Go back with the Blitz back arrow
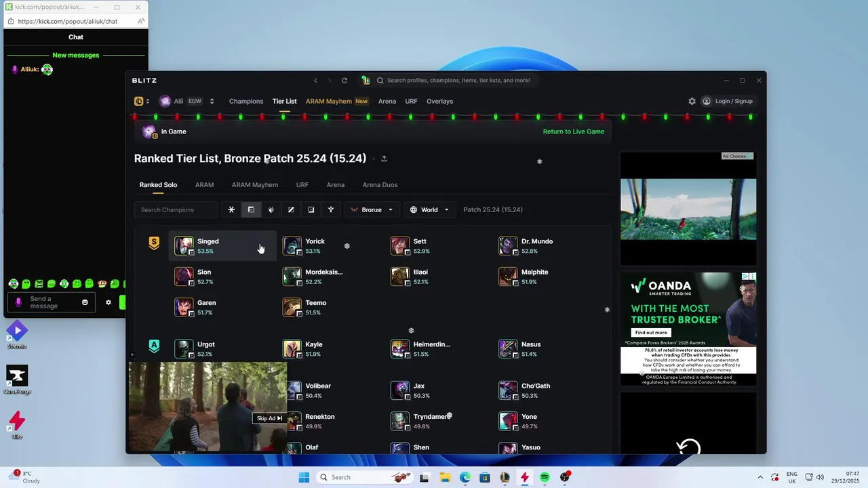The width and height of the screenshot is (868, 488). point(315,80)
